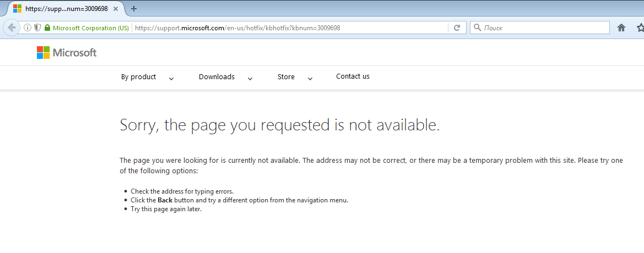Click 'Sorry, the page you requested' heading
644x253 pixels.
(x=280, y=125)
